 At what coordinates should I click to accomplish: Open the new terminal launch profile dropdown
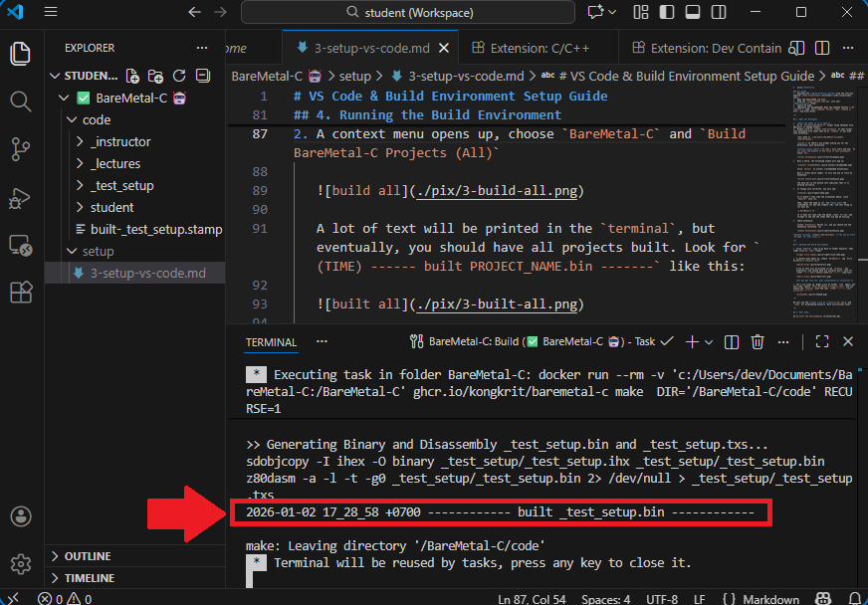pos(709,341)
